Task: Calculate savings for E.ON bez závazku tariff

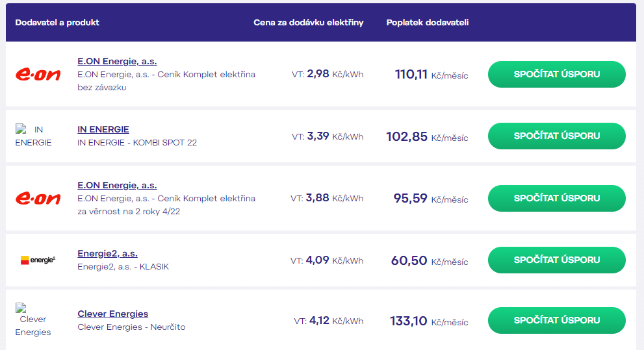Action: click(556, 74)
